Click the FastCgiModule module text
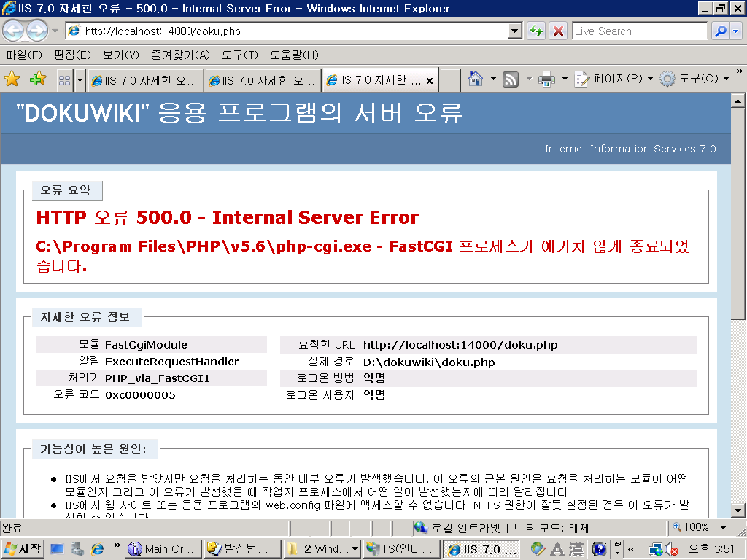The height and width of the screenshot is (560, 747). click(146, 344)
